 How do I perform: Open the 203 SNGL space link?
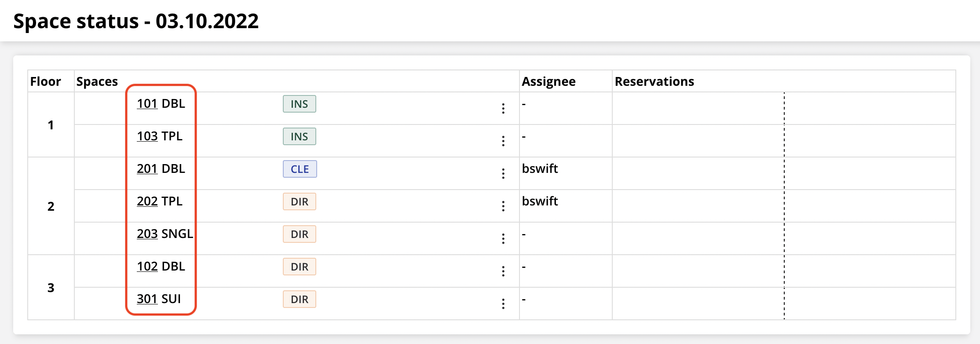pos(147,234)
